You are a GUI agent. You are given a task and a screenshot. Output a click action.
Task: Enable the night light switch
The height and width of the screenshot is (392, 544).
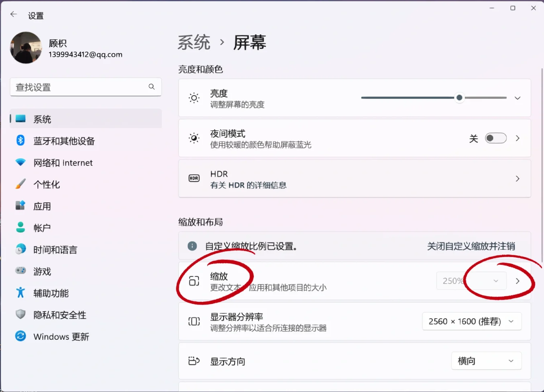tap(495, 138)
